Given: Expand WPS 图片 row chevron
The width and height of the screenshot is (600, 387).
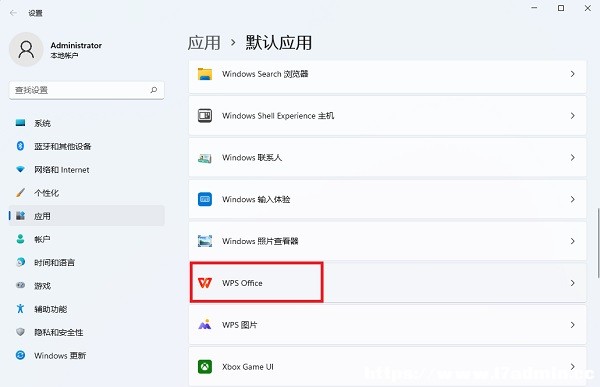Looking at the screenshot, I should pos(572,325).
